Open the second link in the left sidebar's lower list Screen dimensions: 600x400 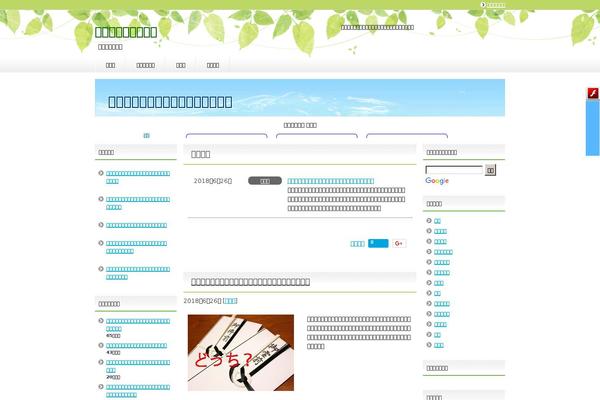pos(136,346)
